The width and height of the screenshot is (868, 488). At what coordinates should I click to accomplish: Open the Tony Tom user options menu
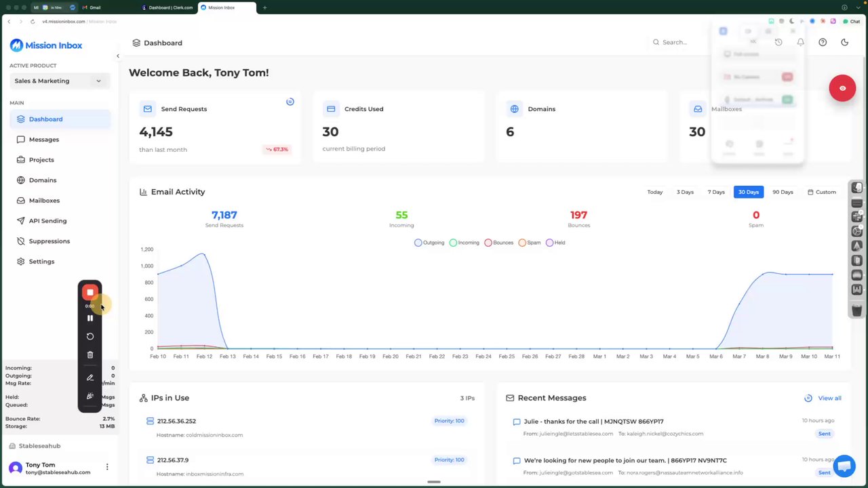pos(106,467)
